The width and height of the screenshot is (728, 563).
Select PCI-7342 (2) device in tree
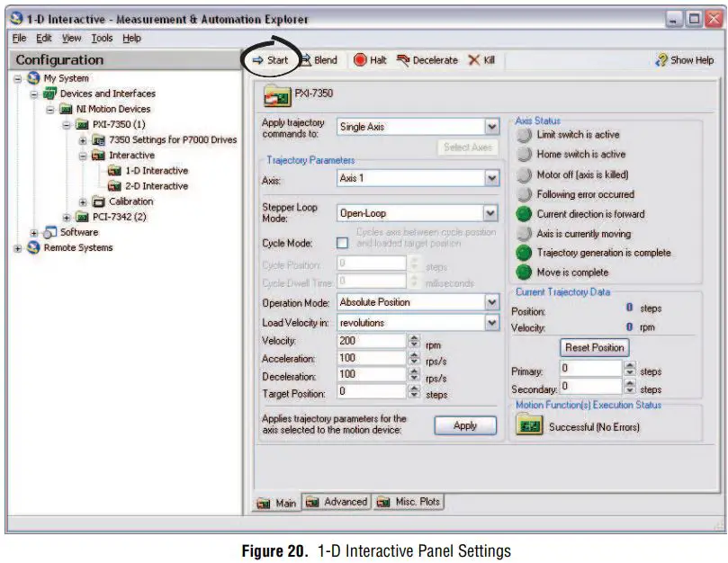(119, 217)
